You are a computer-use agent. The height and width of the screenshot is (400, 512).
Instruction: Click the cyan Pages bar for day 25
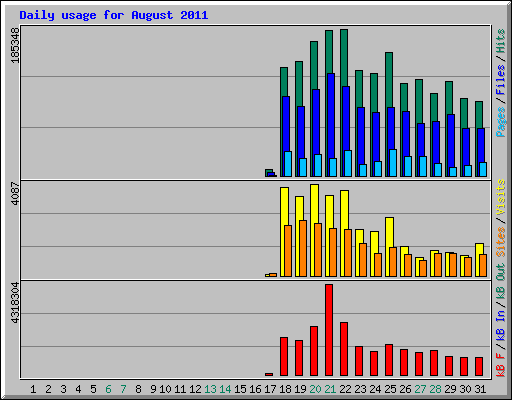coord(393,163)
